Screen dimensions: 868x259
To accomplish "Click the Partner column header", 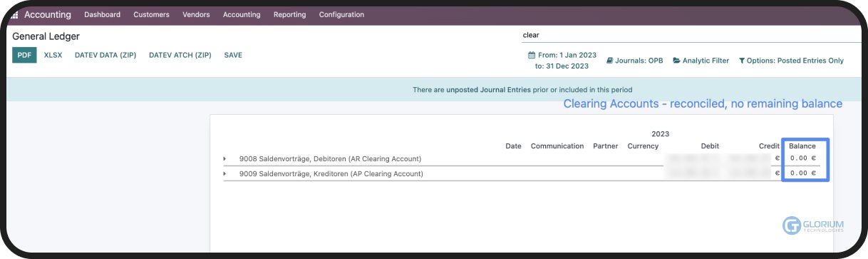I will (x=605, y=146).
